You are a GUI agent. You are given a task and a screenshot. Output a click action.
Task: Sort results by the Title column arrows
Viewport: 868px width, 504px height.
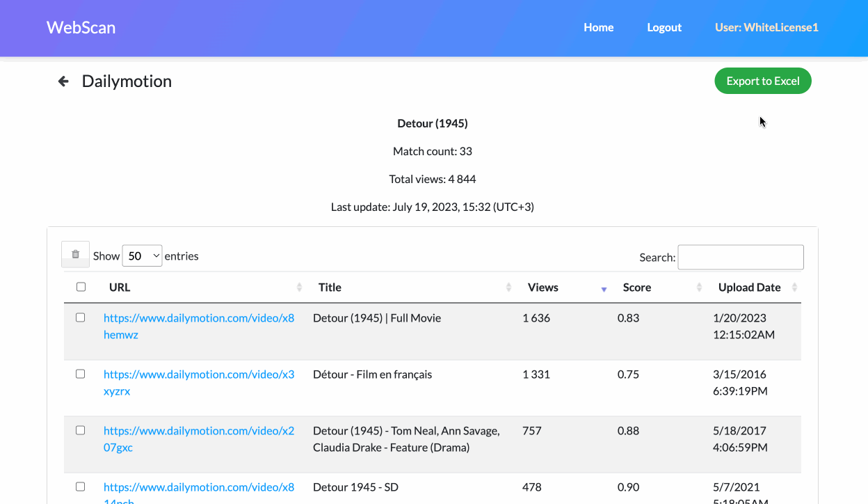click(508, 287)
